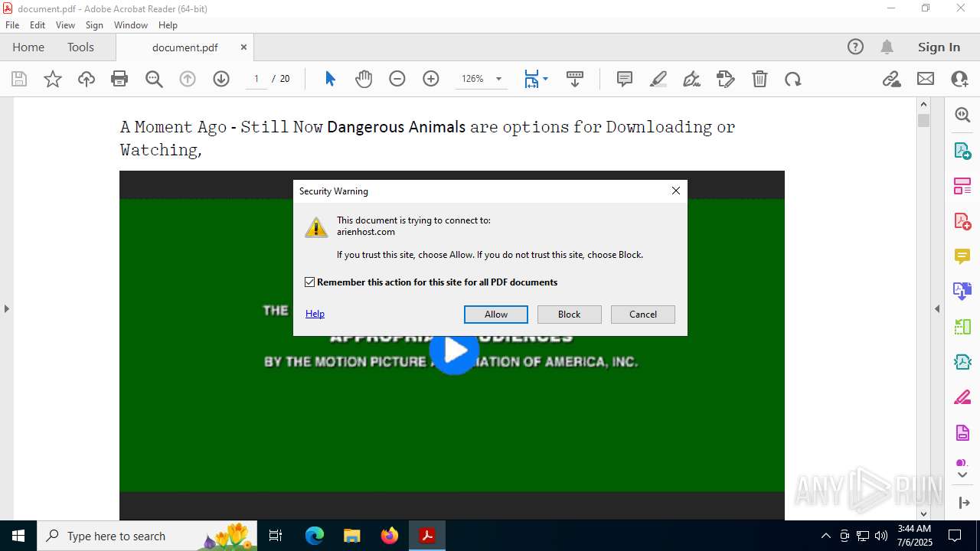
Task: Close the Security Warning dialog
Action: pos(676,191)
